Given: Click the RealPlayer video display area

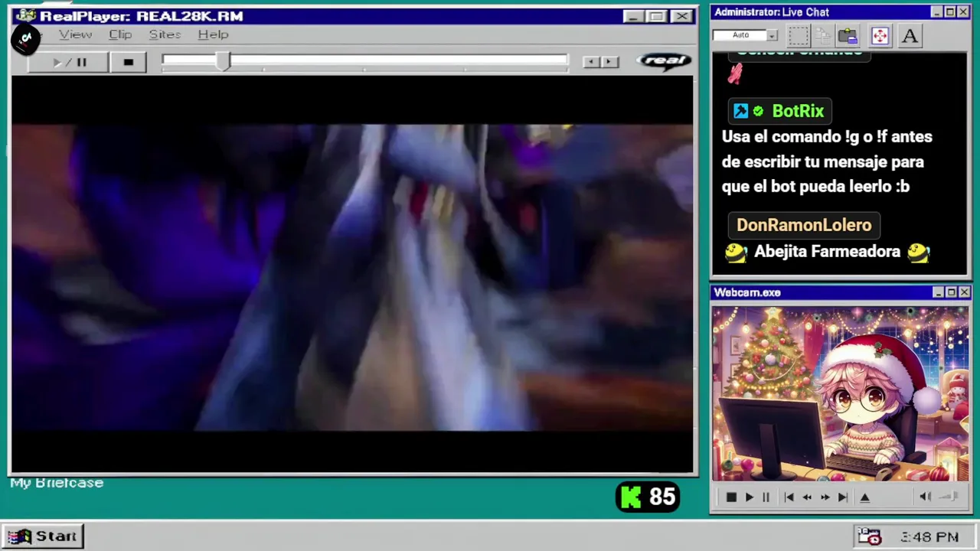Looking at the screenshot, I should [352, 275].
